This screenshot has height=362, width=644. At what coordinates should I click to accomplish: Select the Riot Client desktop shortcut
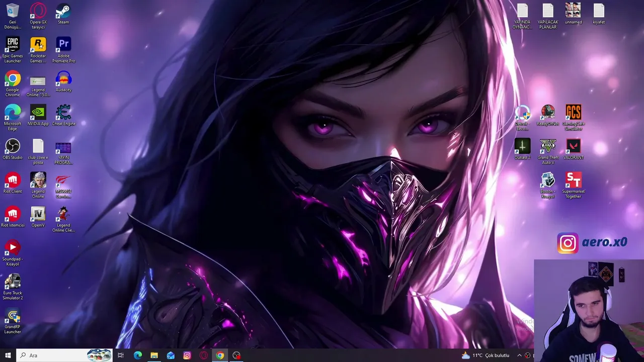pos(13,183)
